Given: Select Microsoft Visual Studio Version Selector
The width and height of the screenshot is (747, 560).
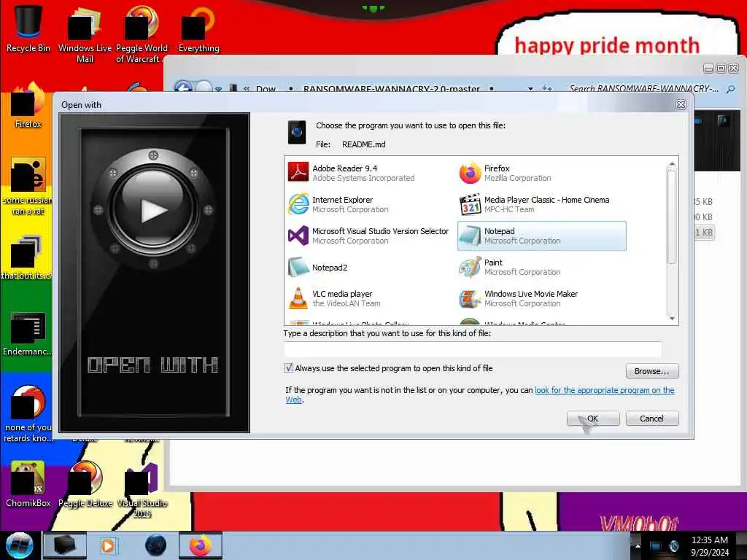Looking at the screenshot, I should (x=368, y=236).
